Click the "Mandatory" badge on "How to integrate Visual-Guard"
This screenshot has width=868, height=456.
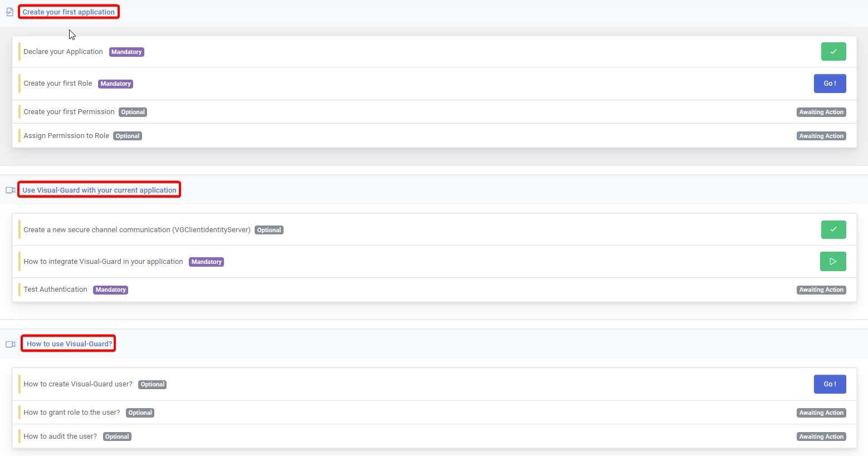coord(206,261)
